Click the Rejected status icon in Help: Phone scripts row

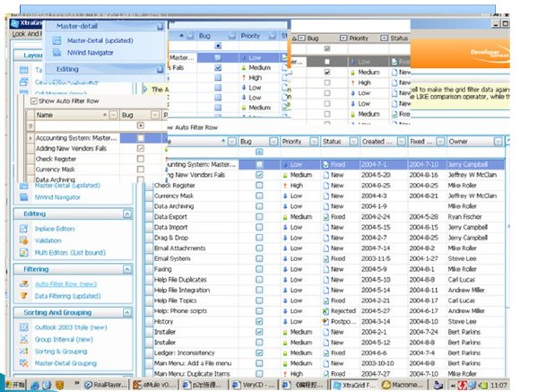point(325,311)
